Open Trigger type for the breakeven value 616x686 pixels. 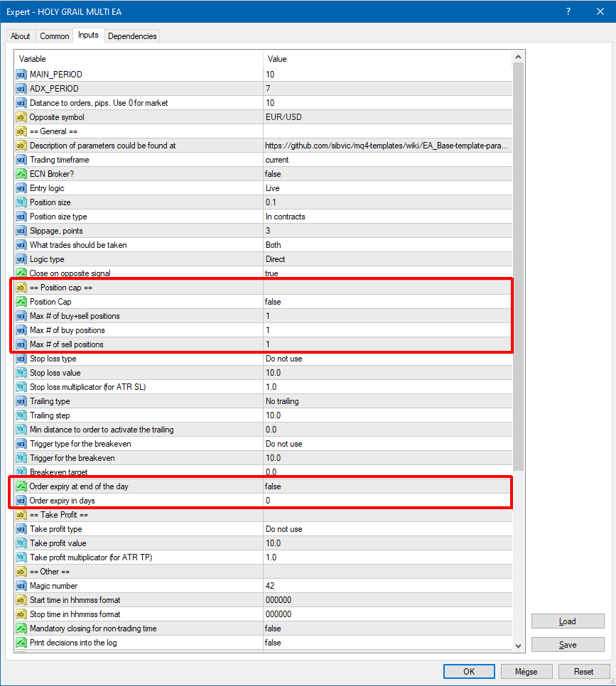click(387, 444)
